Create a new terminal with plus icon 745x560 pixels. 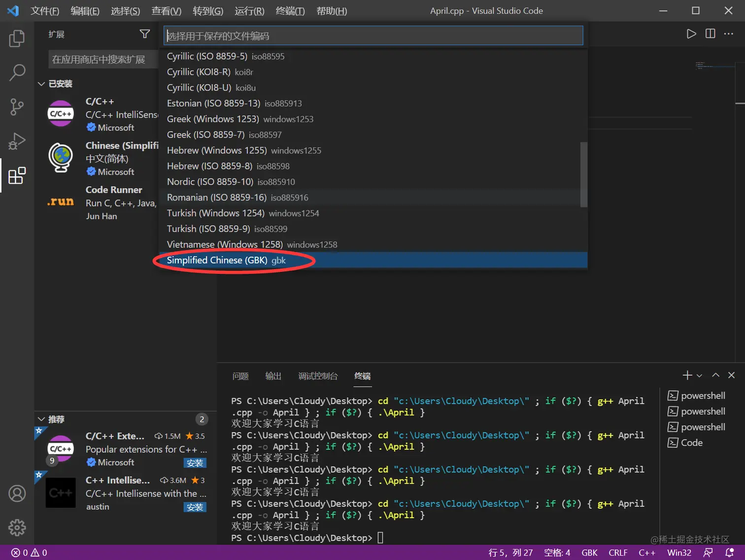[687, 375]
